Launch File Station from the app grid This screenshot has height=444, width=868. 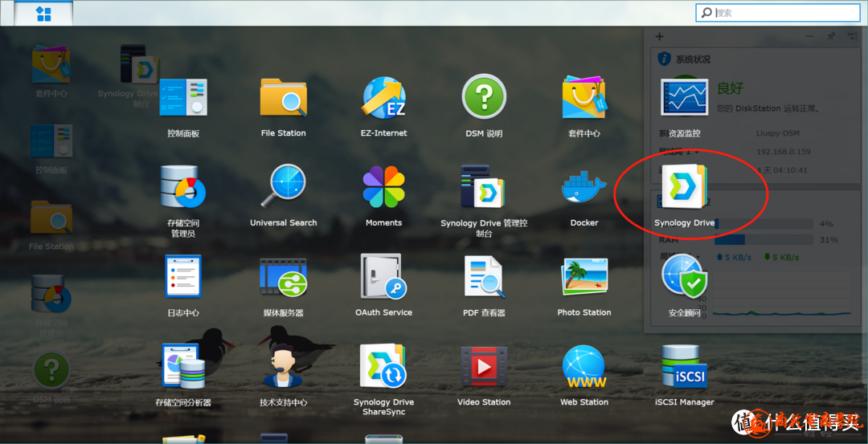pos(284,98)
